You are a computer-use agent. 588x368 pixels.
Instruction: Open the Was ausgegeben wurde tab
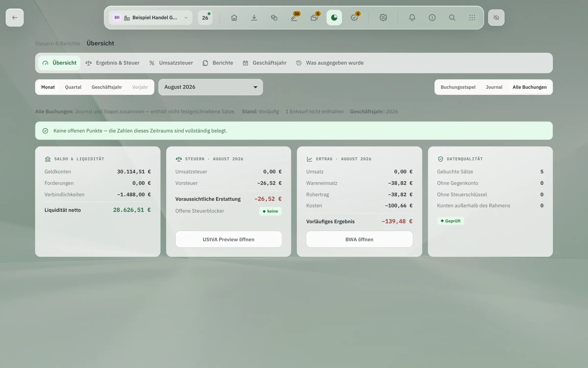pos(330,63)
